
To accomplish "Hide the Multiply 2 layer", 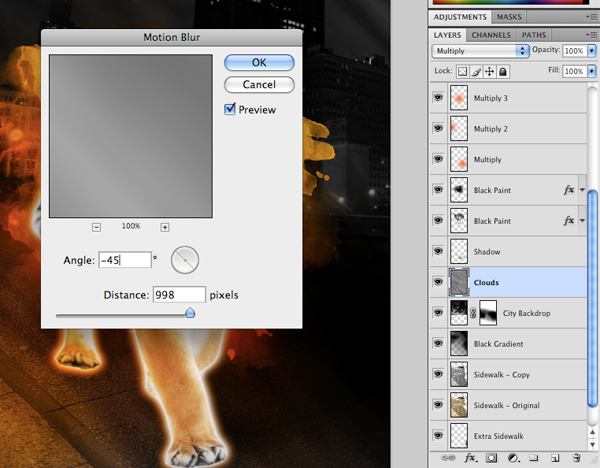I will [438, 128].
